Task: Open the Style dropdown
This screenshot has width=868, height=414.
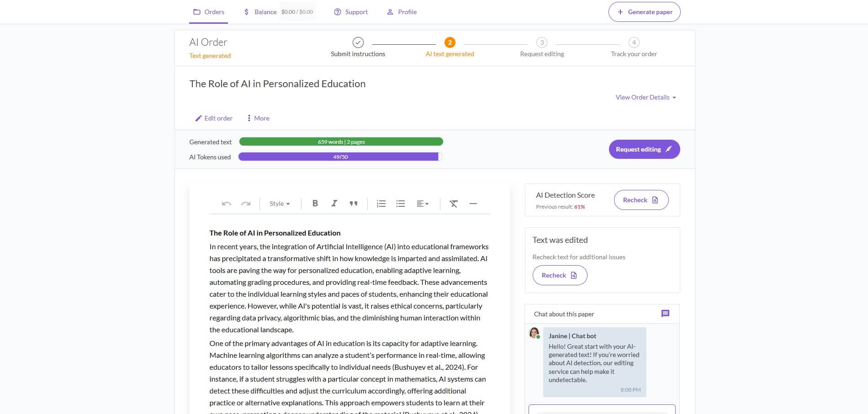Action: point(280,204)
